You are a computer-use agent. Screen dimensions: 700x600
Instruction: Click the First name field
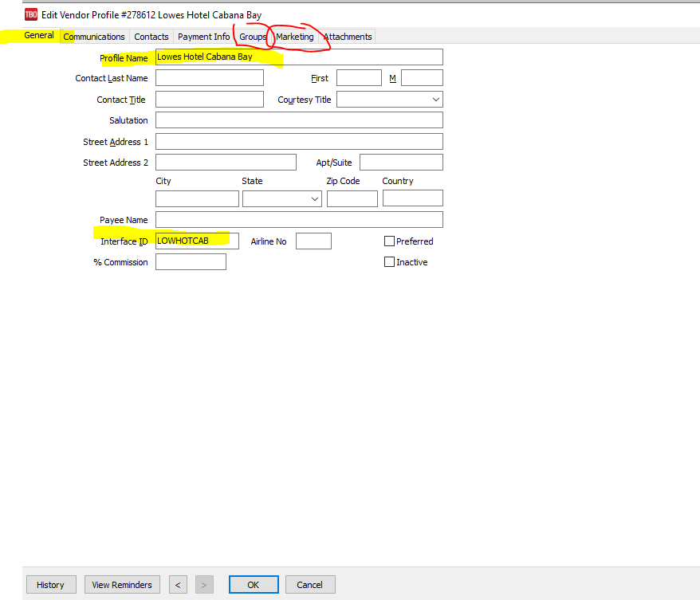point(359,77)
